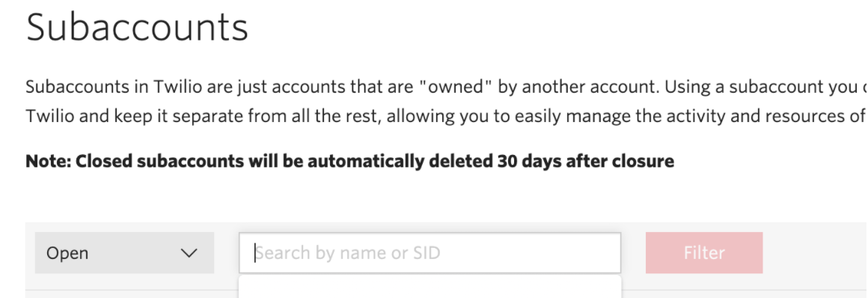Focus the 'Search by name or SID' field

click(430, 252)
